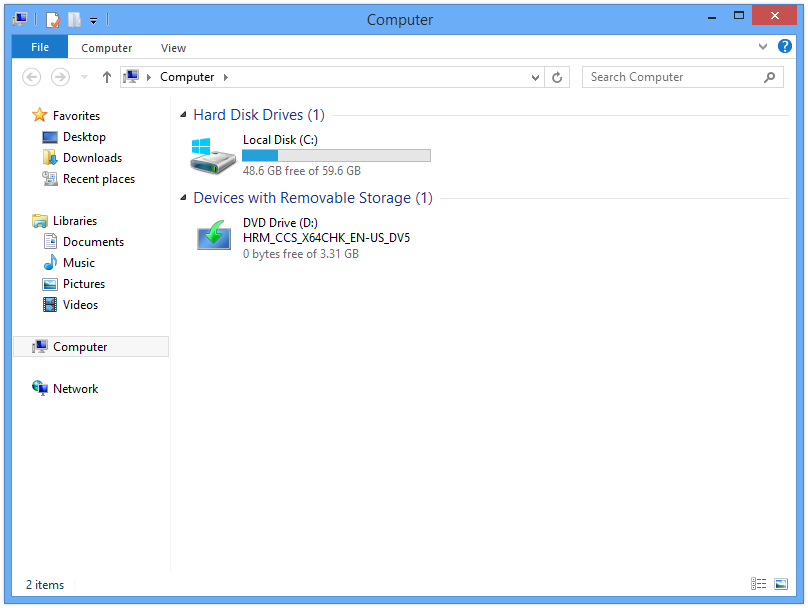This screenshot has width=808, height=608.
Task: Click the Computer system icon in title bar
Action: coord(21,20)
